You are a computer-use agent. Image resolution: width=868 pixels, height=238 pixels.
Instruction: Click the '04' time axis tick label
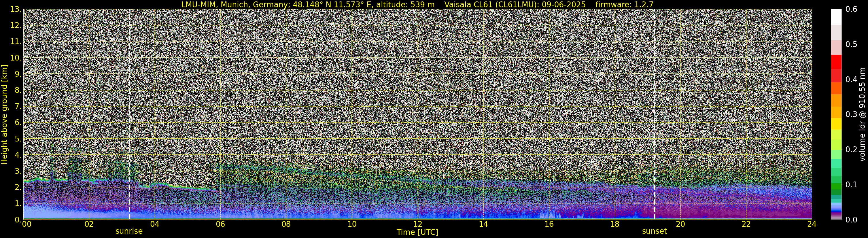[x=155, y=224]
